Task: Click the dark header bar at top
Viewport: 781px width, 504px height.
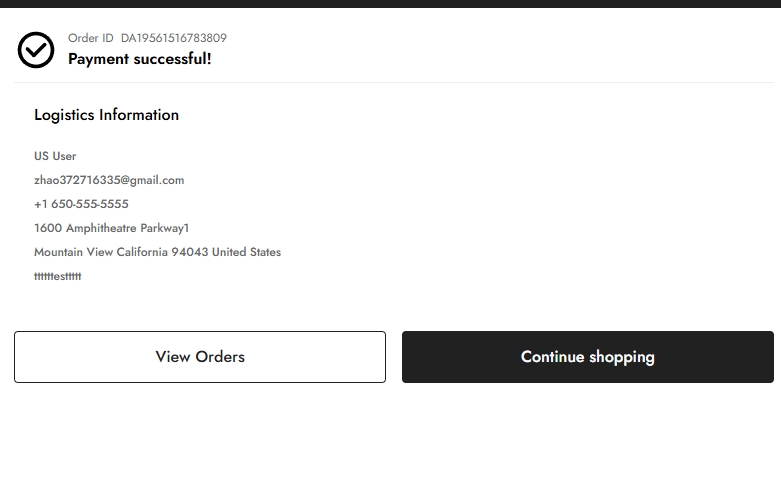Action: tap(390, 3)
